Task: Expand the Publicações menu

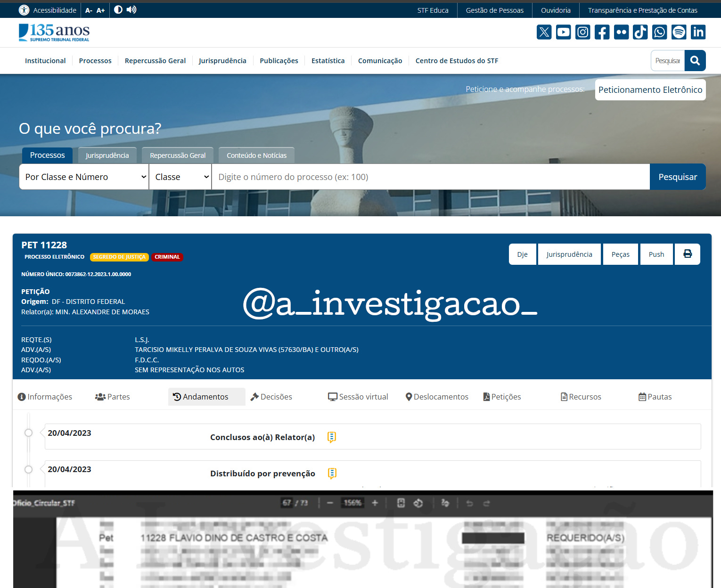Action: tap(279, 61)
